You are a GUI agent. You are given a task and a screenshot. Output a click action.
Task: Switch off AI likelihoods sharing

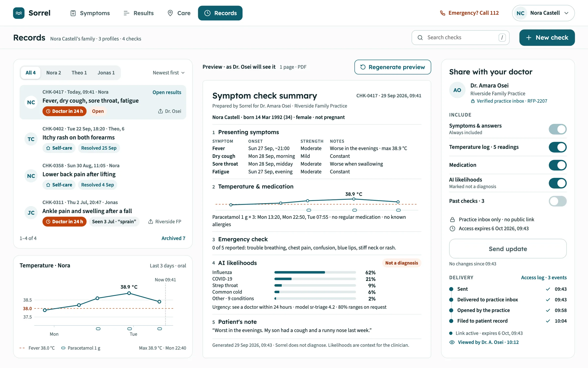pos(558,183)
